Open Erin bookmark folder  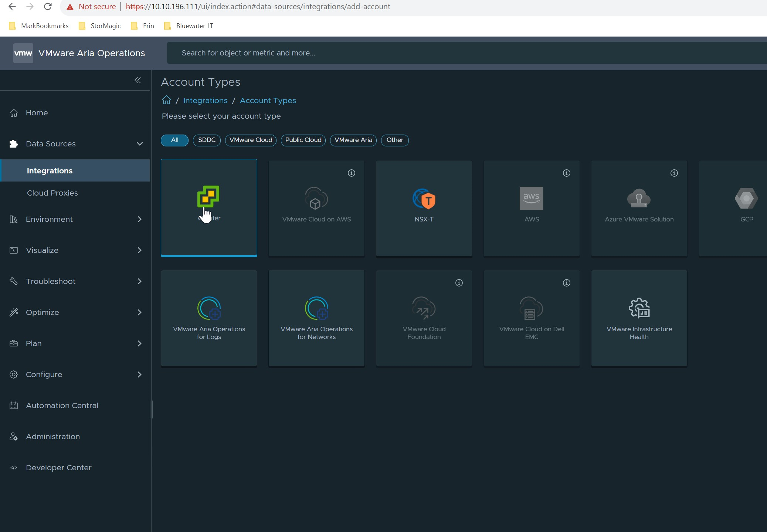142,26
